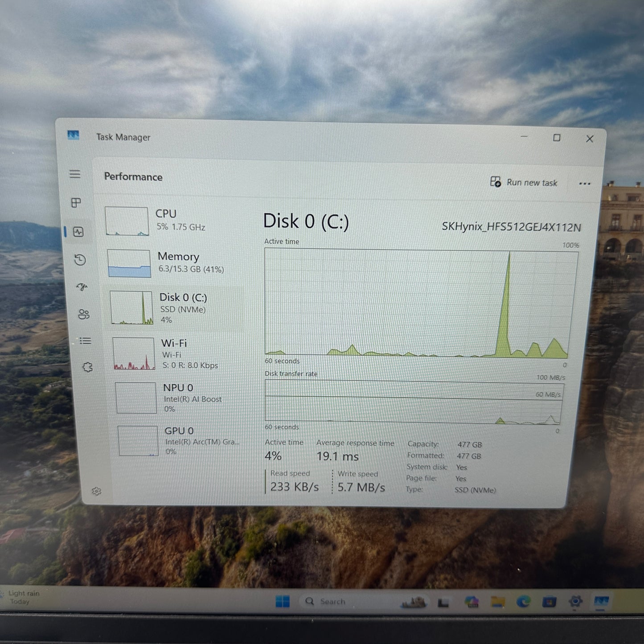644x644 pixels.
Task: Open the Light rain weather widget
Action: (x=21, y=597)
